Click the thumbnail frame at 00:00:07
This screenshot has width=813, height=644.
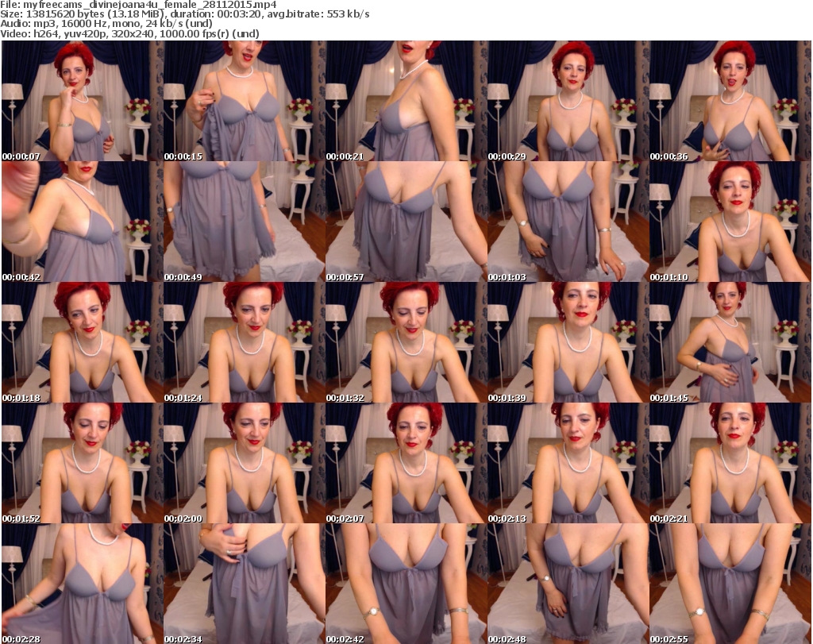(83, 101)
